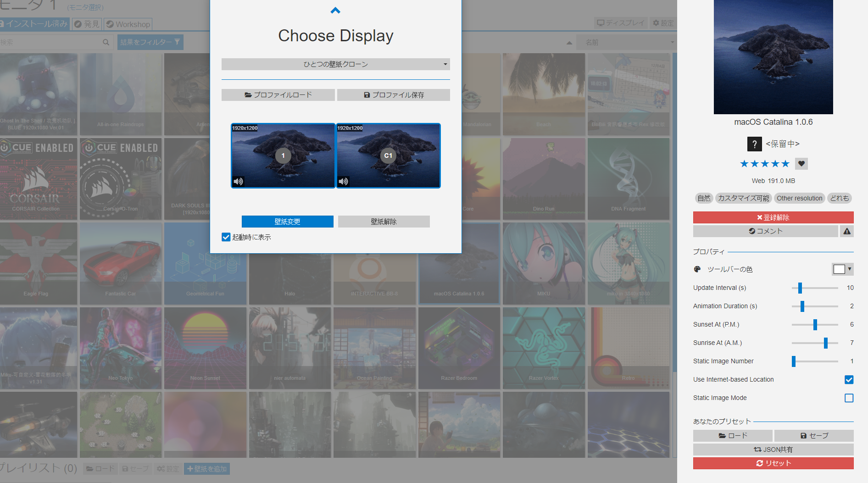Viewport: 868px width, 483px height.
Task: Switch to the Workshop tab
Action: click(128, 24)
